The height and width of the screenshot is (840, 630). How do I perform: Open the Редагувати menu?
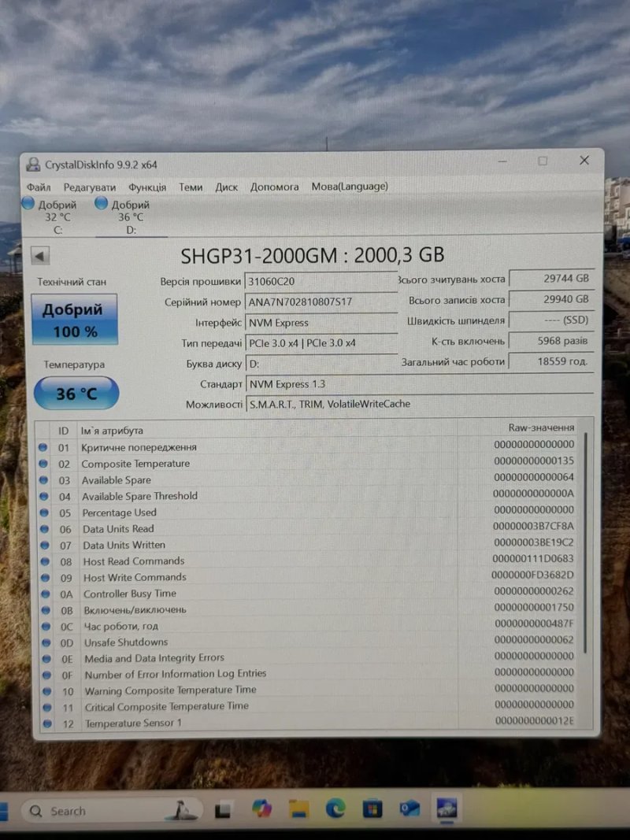coord(90,187)
